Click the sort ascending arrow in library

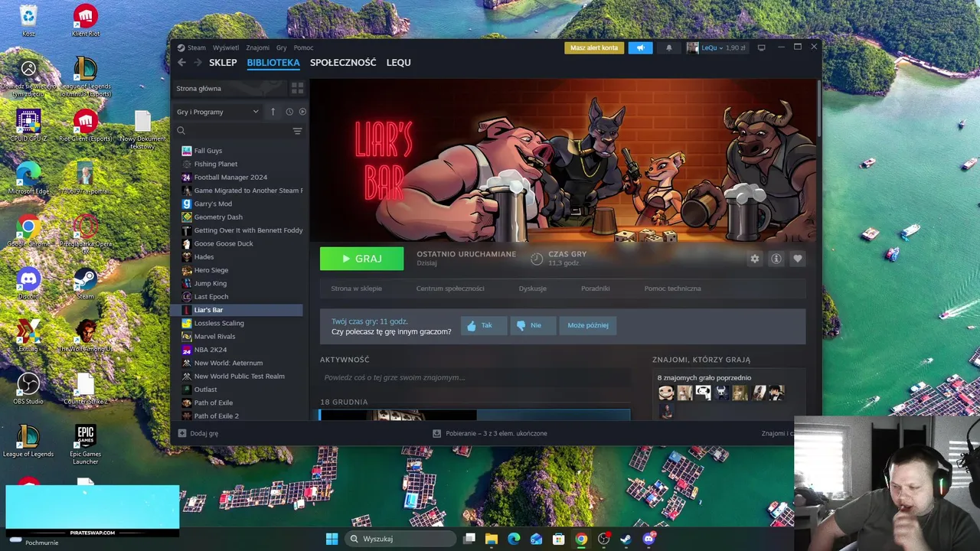pyautogui.click(x=273, y=112)
